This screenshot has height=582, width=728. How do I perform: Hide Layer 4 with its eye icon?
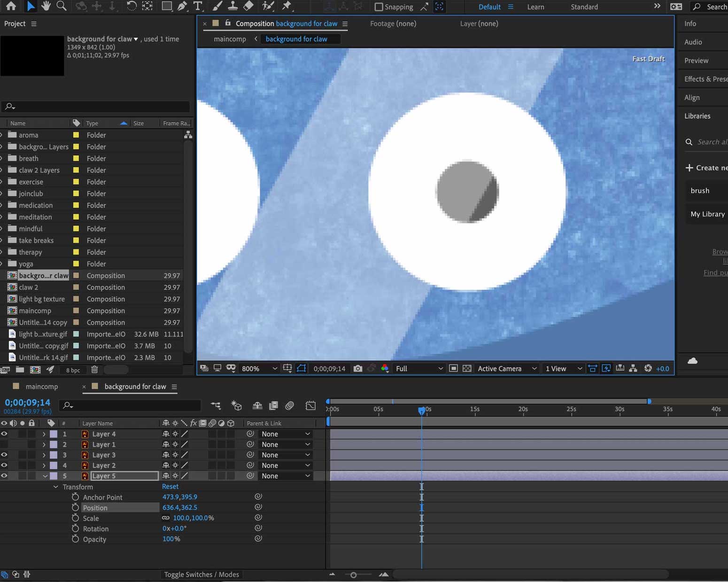coord(4,434)
